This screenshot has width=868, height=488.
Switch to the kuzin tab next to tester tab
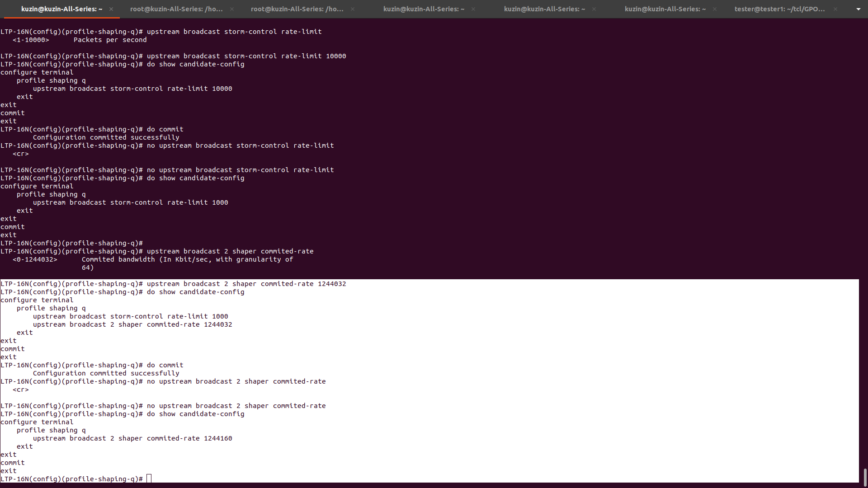coord(665,9)
